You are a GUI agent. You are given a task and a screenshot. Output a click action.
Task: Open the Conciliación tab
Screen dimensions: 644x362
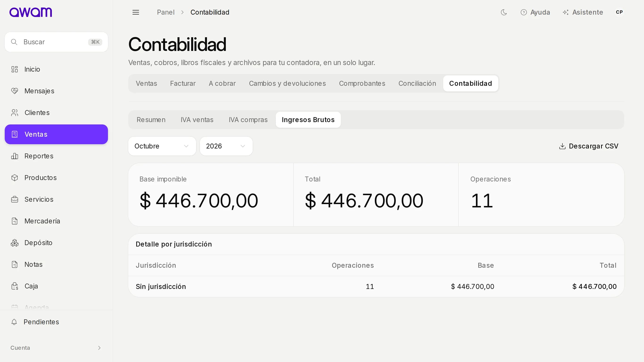click(x=417, y=83)
